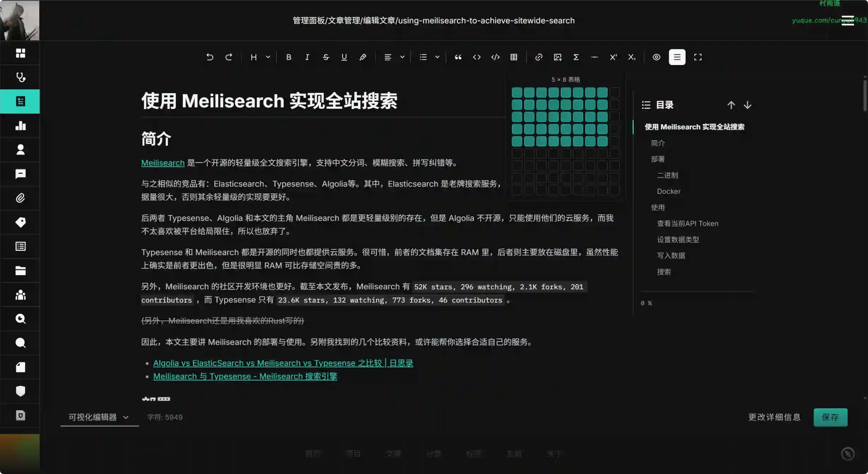This screenshot has width=868, height=474.
Task: Click the hamburger menu at top right
Action: [848, 20]
